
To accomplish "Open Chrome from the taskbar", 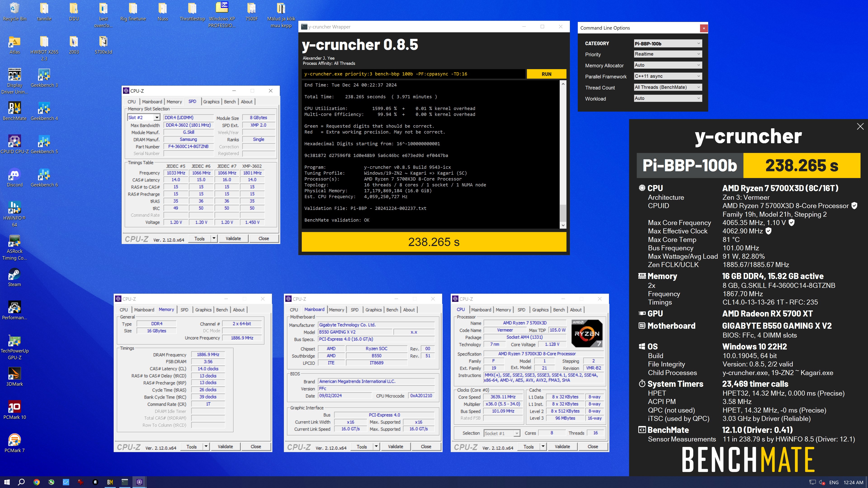I will click(36, 482).
